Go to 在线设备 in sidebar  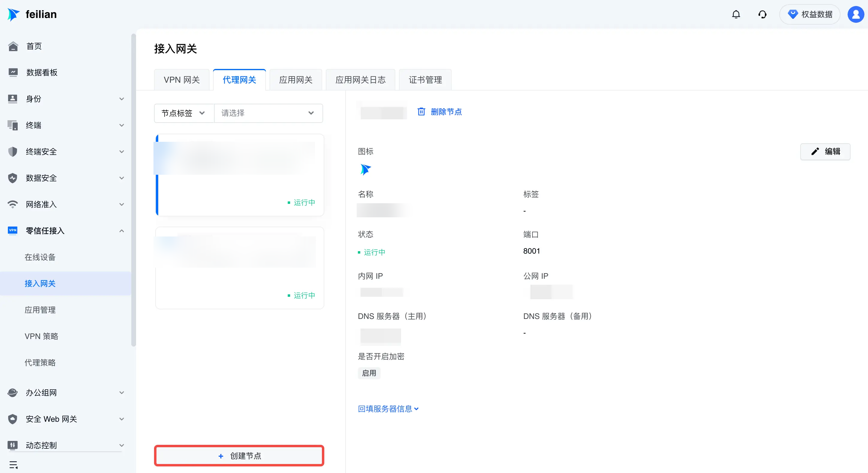tap(40, 257)
